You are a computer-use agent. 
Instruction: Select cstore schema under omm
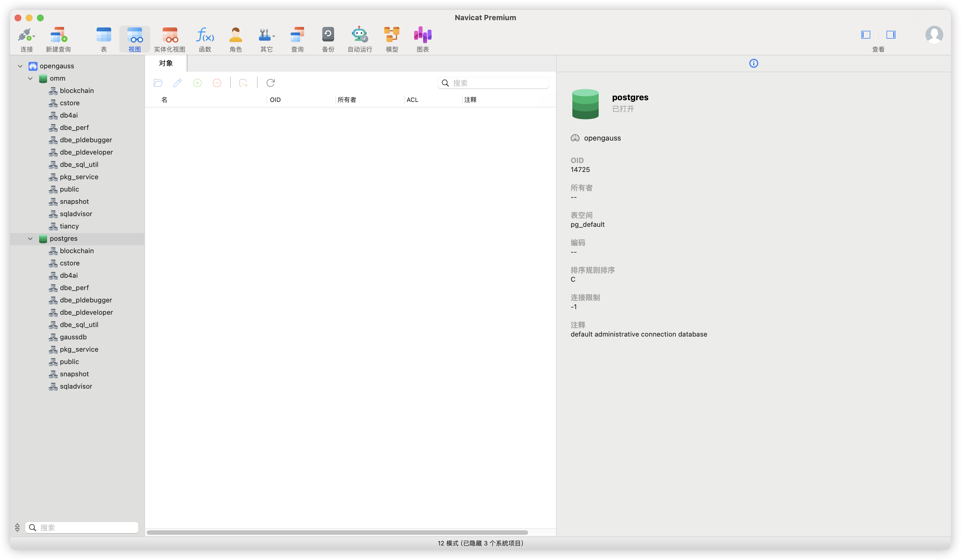pos(69,103)
